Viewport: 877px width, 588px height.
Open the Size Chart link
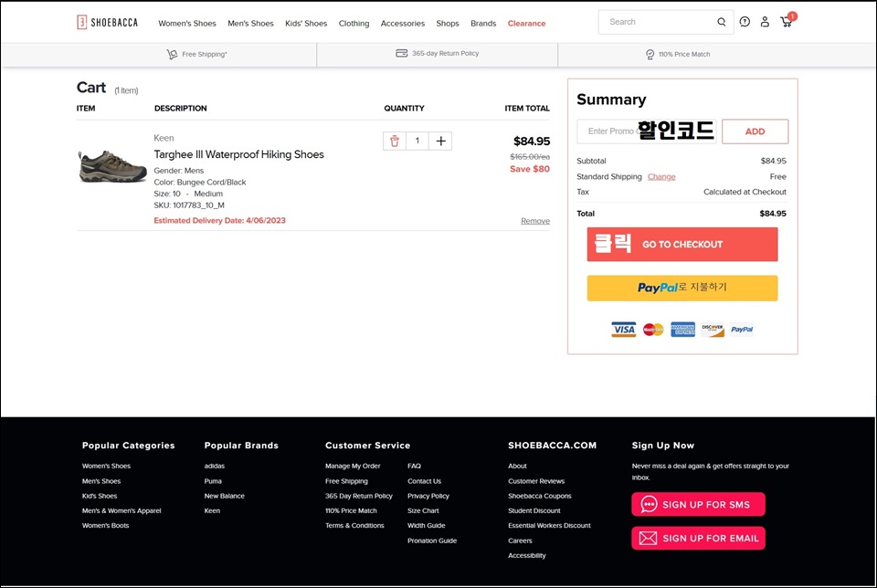tap(423, 510)
